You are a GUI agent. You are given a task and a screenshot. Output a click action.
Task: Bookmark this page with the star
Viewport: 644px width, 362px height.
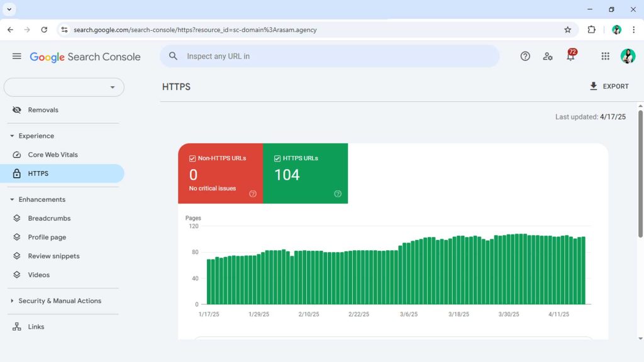[x=568, y=30]
